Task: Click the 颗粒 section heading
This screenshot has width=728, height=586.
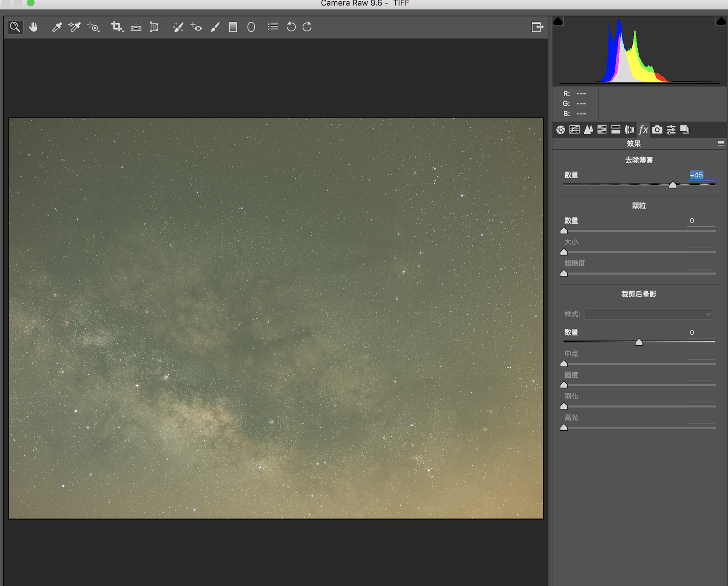Action: click(x=639, y=206)
